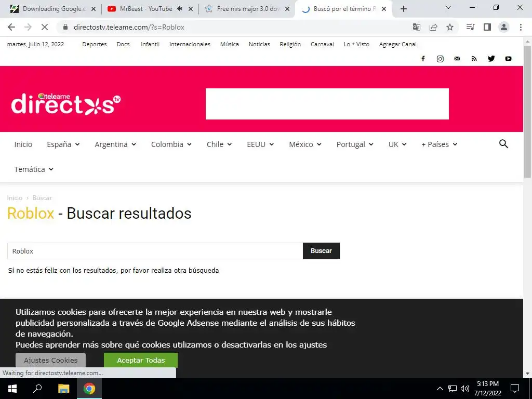Open the Infantil top menu item

click(x=150, y=44)
